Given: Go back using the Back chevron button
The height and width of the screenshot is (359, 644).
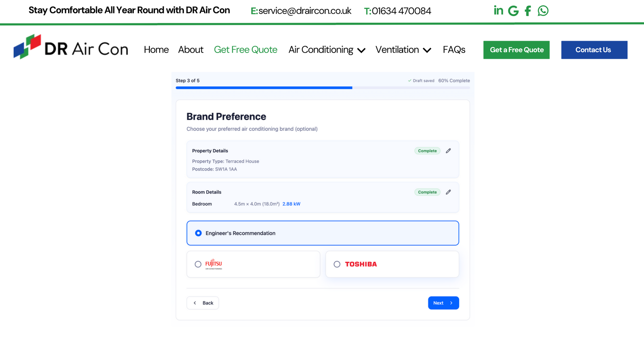Looking at the screenshot, I should pyautogui.click(x=203, y=303).
